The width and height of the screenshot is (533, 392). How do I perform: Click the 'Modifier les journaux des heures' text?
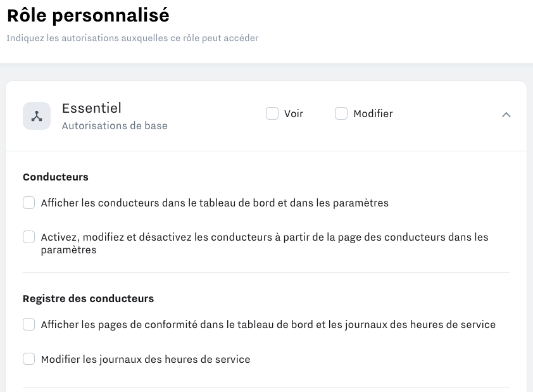point(146,359)
